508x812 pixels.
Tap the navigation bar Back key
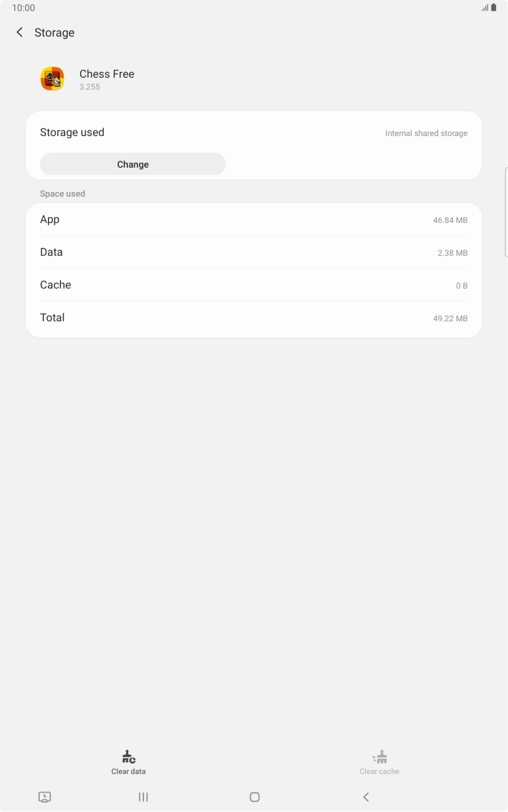coord(366,796)
